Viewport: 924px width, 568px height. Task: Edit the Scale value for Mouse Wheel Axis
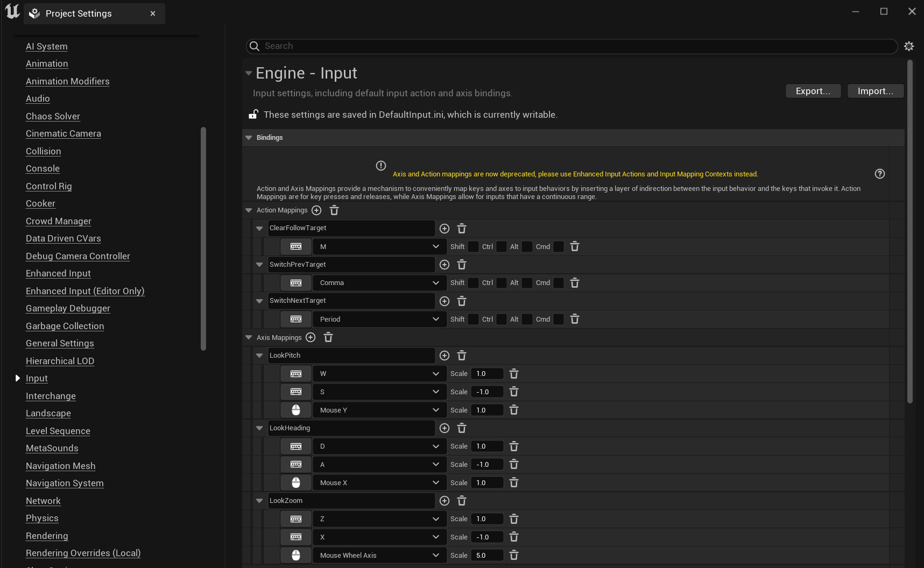(x=486, y=555)
